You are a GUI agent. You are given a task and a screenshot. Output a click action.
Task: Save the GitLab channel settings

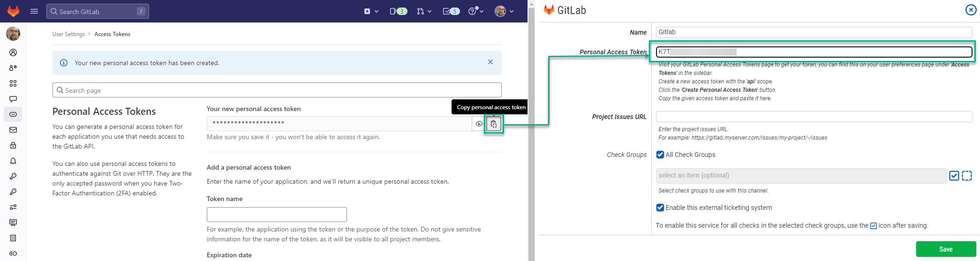tap(946, 249)
